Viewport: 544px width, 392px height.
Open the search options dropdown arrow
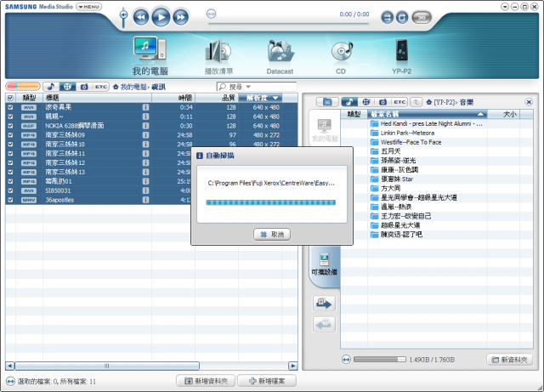[248, 87]
